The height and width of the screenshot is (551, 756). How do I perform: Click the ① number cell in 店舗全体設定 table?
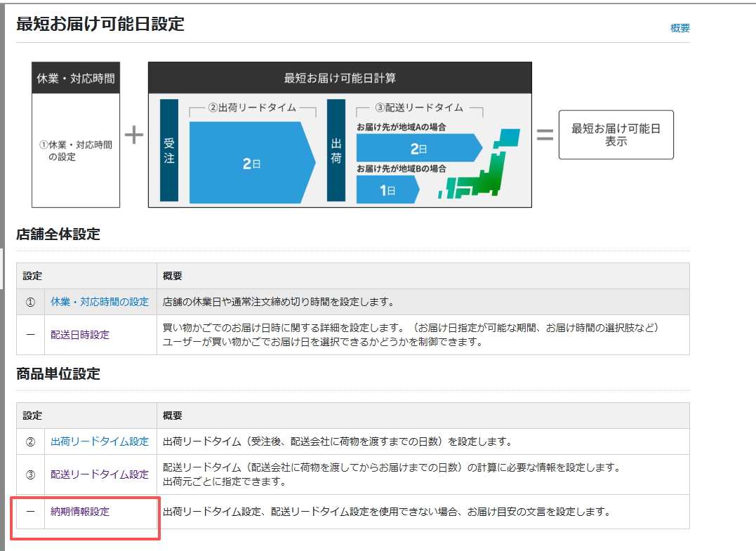(x=30, y=303)
